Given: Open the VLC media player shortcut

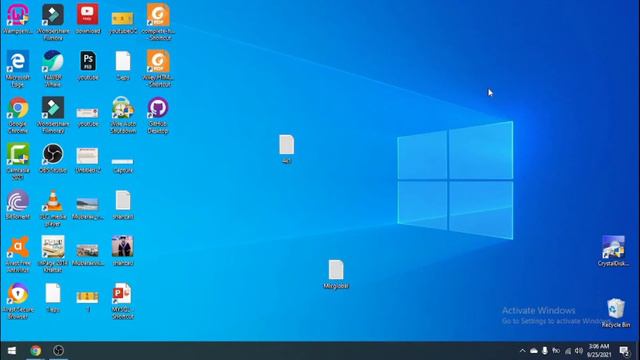Looking at the screenshot, I should coord(53,208).
